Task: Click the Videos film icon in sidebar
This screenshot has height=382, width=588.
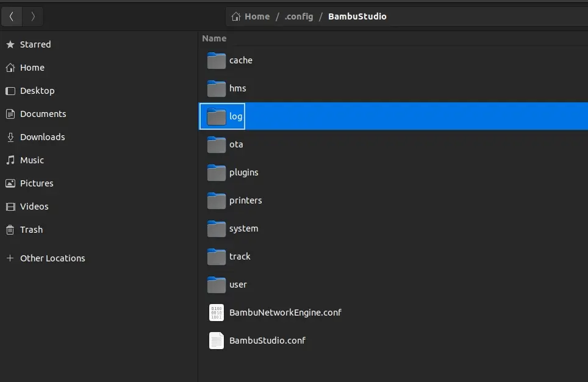Action: 10,207
